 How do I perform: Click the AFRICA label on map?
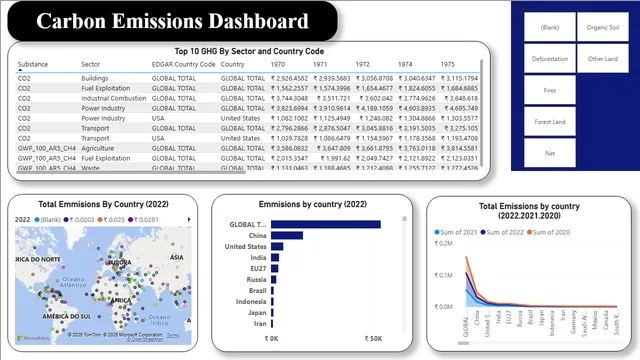pos(121,300)
